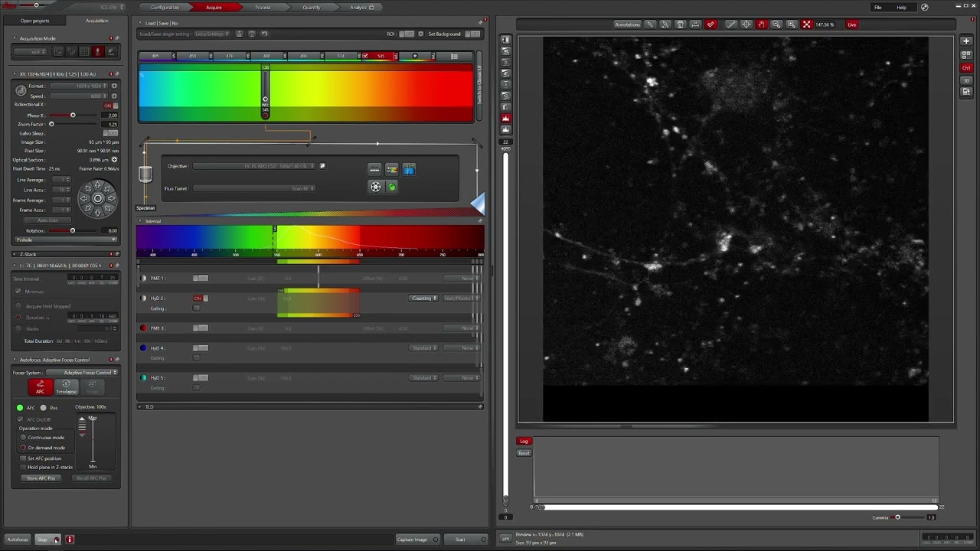
Task: Select the pan hand tool in viewer toolbar
Action: 761,24
